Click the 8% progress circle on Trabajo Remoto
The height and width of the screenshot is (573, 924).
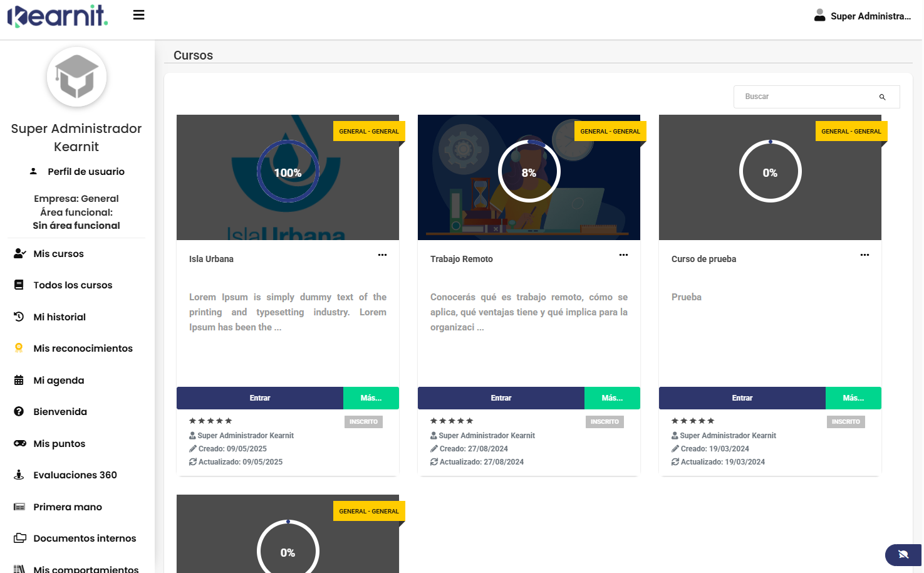pyautogui.click(x=529, y=171)
